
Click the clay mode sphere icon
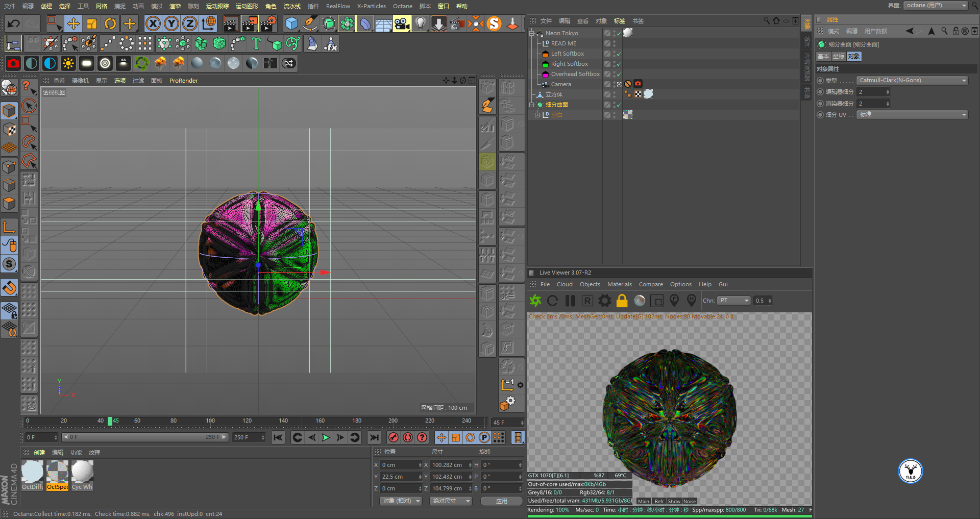[640, 301]
